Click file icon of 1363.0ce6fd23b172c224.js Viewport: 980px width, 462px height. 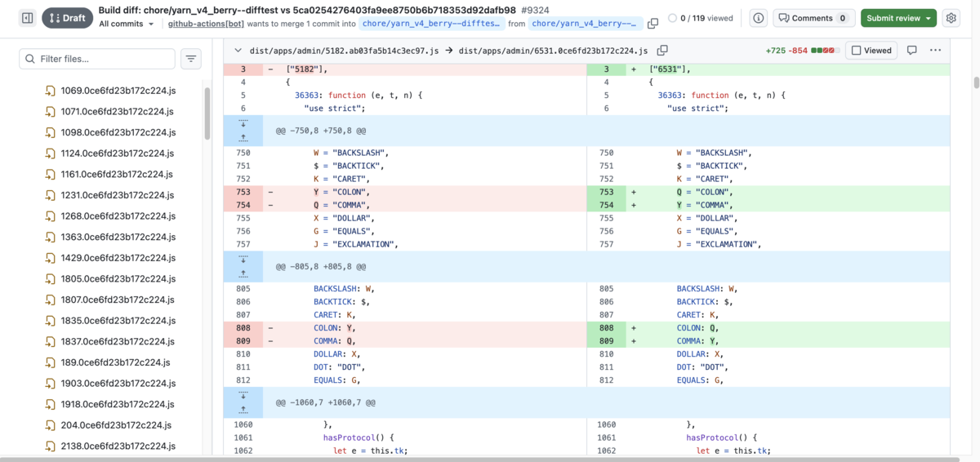click(51, 237)
